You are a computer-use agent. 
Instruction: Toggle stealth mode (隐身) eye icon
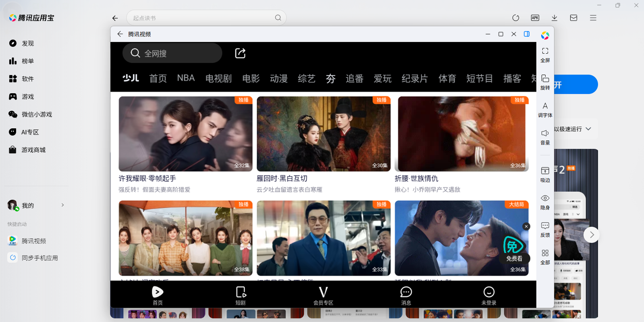[545, 202]
